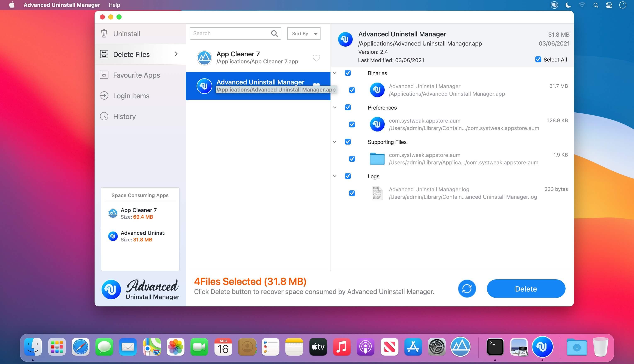Click the Uninstall trash icon in sidebar

click(x=104, y=34)
